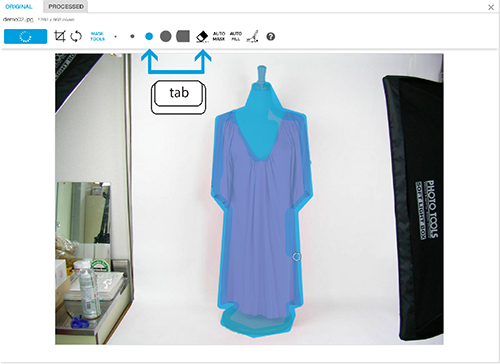Choose the small dot brush size
Image resolution: width=500 pixels, height=364 pixels.
(132, 36)
